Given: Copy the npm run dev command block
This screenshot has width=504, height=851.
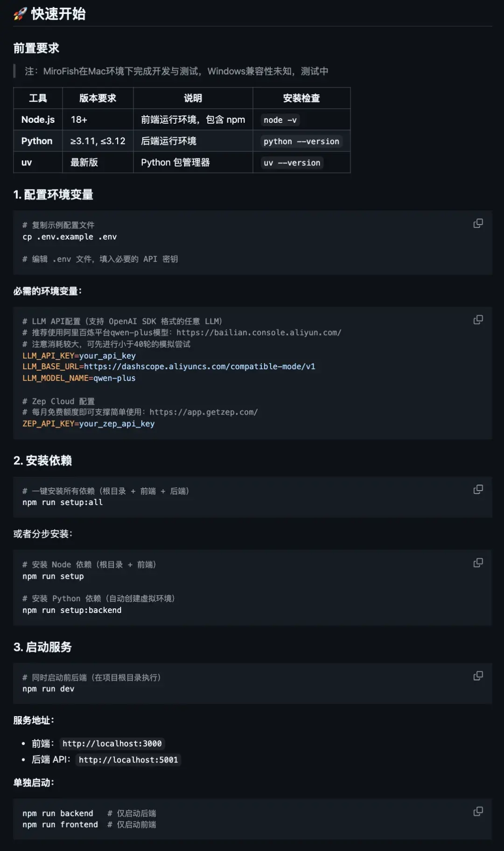Looking at the screenshot, I should [x=477, y=675].
